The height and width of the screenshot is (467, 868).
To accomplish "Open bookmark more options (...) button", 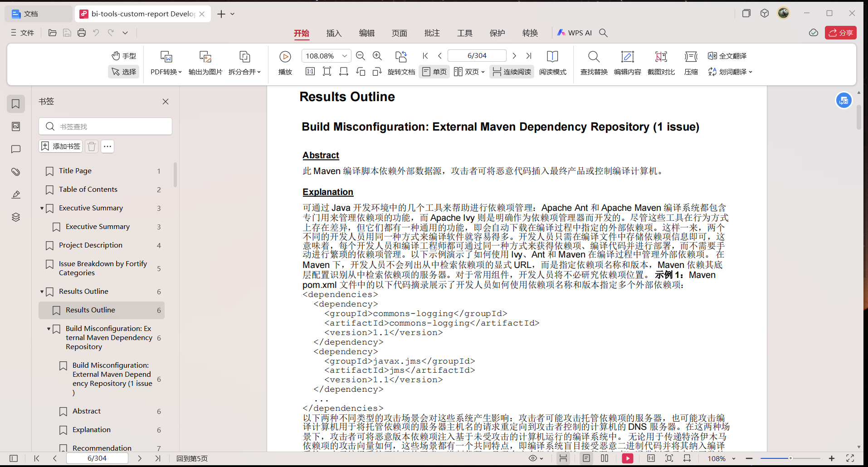I will tap(107, 146).
